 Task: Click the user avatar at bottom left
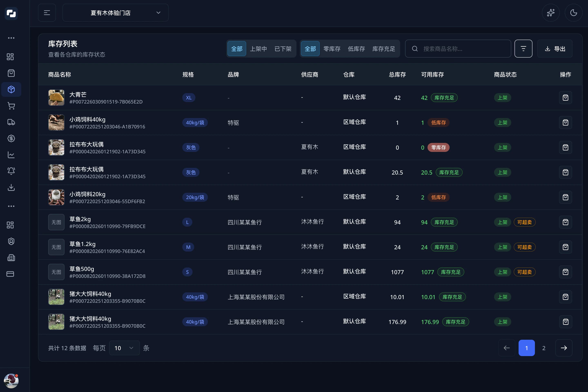11,381
